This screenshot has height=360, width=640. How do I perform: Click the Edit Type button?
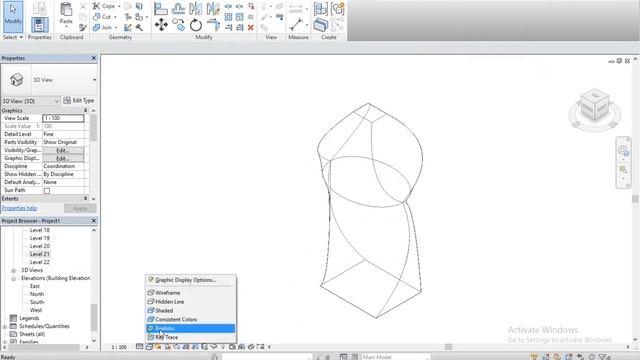tap(79, 100)
